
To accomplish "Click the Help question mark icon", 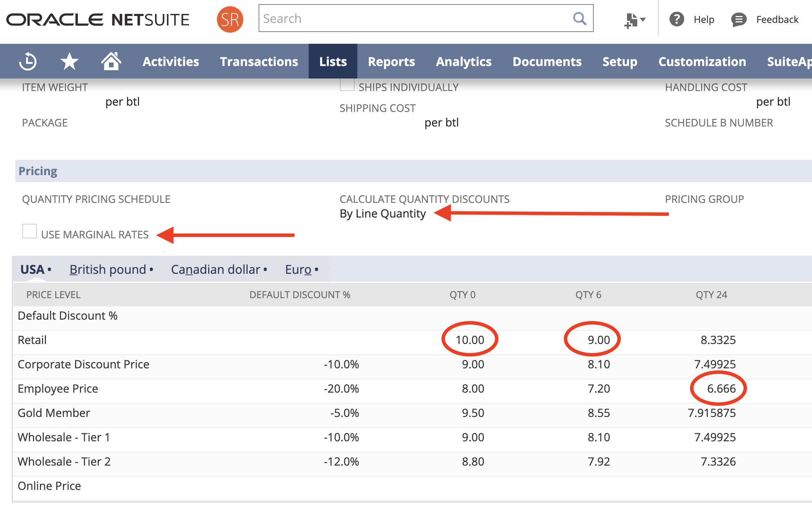I will click(676, 19).
